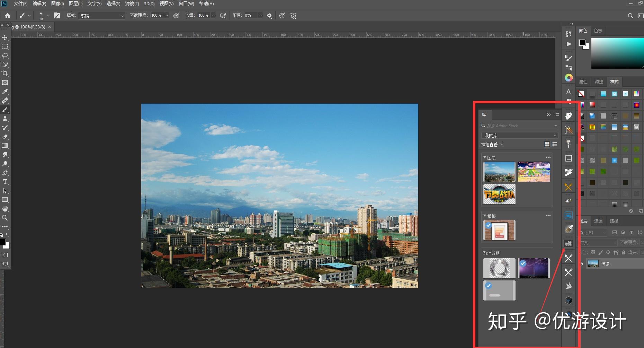Switch library to list view
The width and height of the screenshot is (644, 348).
[x=555, y=144]
